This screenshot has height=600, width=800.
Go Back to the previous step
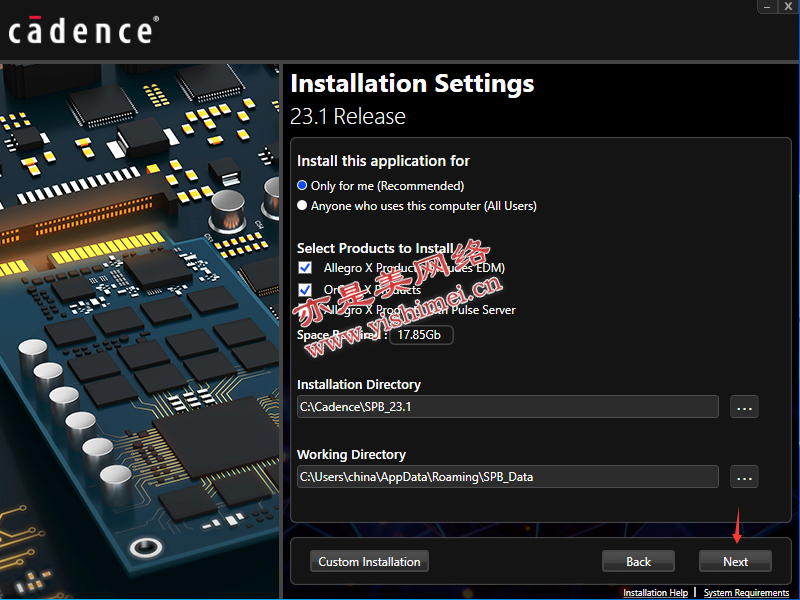coord(638,562)
